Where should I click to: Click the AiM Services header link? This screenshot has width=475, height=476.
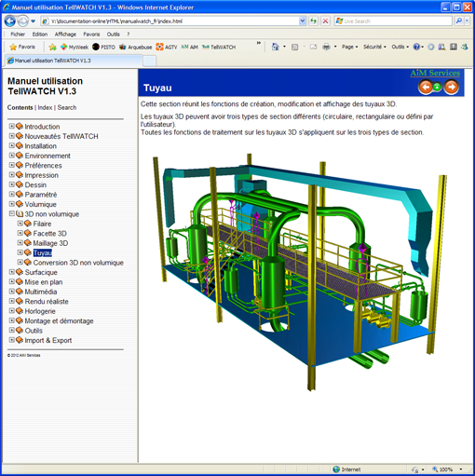pyautogui.click(x=435, y=74)
